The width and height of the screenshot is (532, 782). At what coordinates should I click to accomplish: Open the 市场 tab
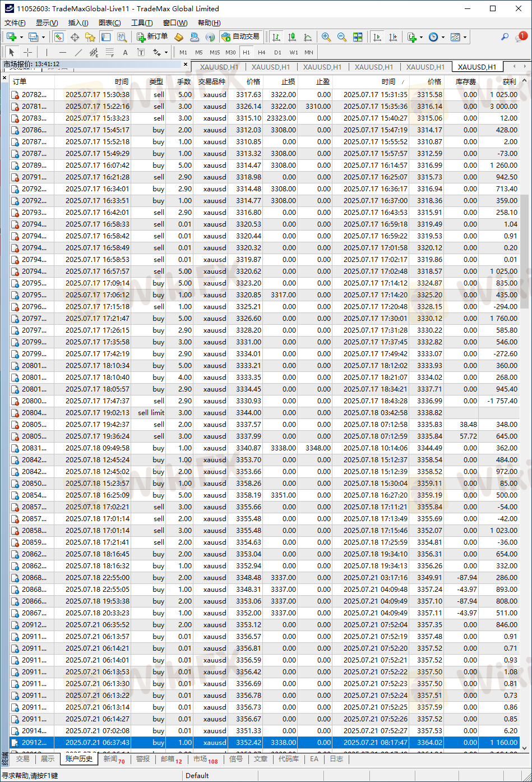[x=205, y=758]
